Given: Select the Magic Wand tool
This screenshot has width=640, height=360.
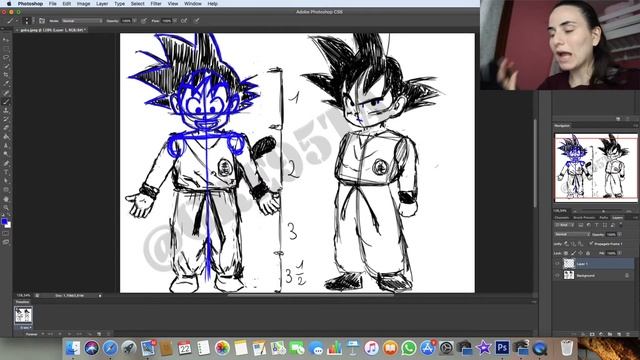Looking at the screenshot, I should point(6,66).
